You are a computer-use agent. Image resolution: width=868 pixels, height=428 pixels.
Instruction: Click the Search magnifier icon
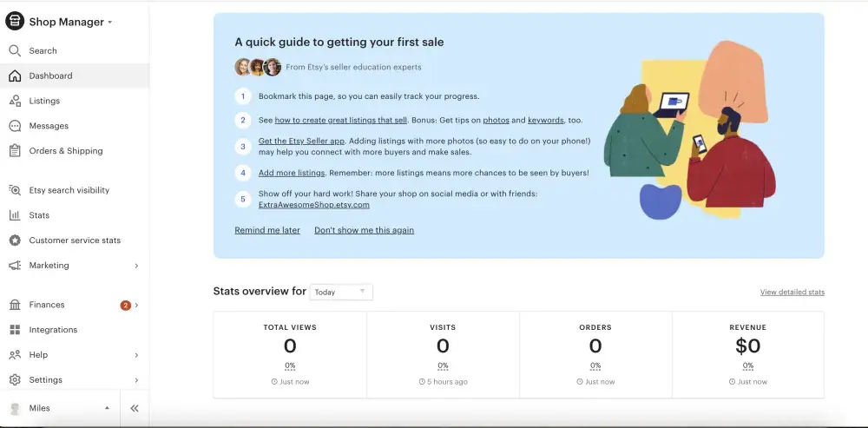click(15, 50)
